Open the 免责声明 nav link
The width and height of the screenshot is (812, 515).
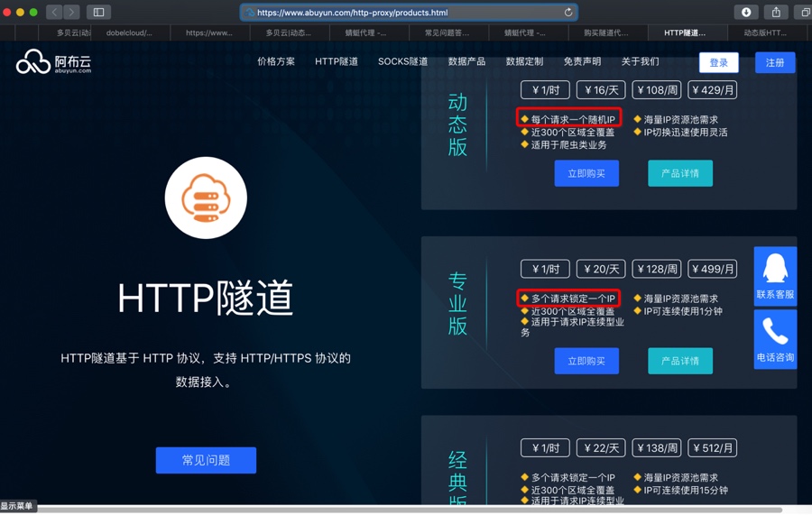point(583,61)
